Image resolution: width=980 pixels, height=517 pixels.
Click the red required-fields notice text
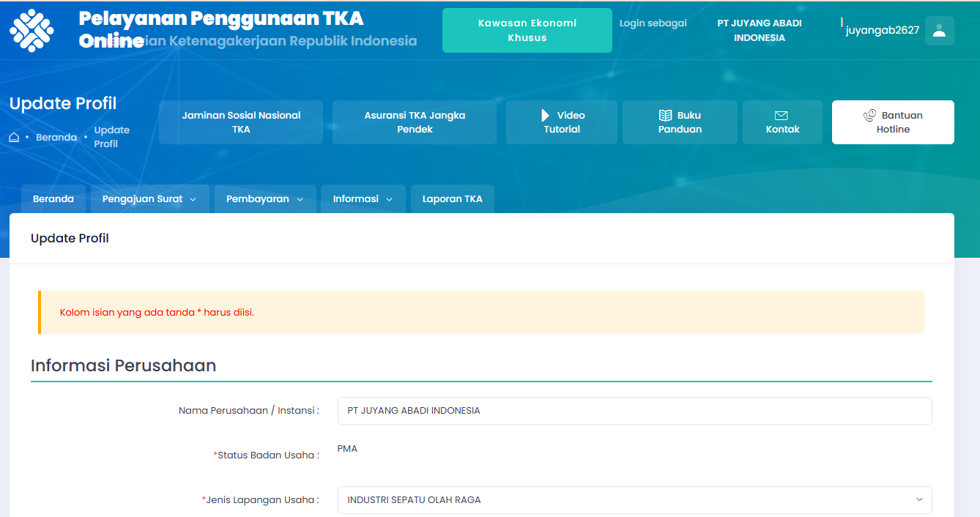(x=157, y=313)
